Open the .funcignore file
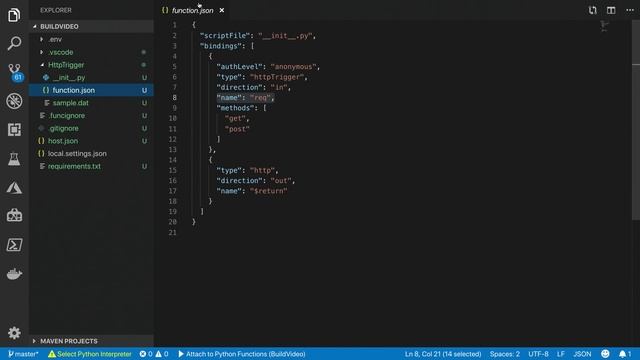The height and width of the screenshot is (360, 640). coord(91,116)
